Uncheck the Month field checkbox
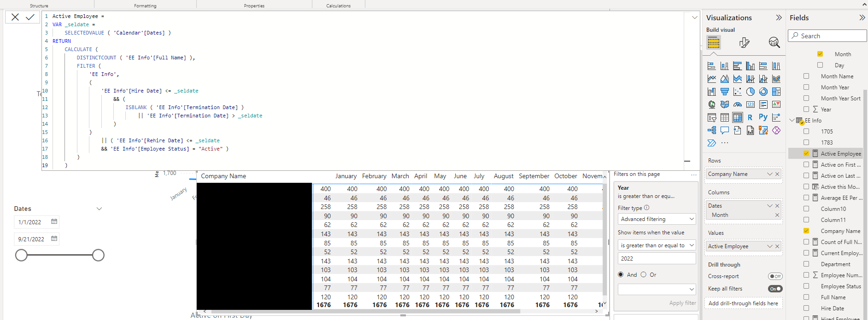This screenshot has width=868, height=320. point(820,54)
